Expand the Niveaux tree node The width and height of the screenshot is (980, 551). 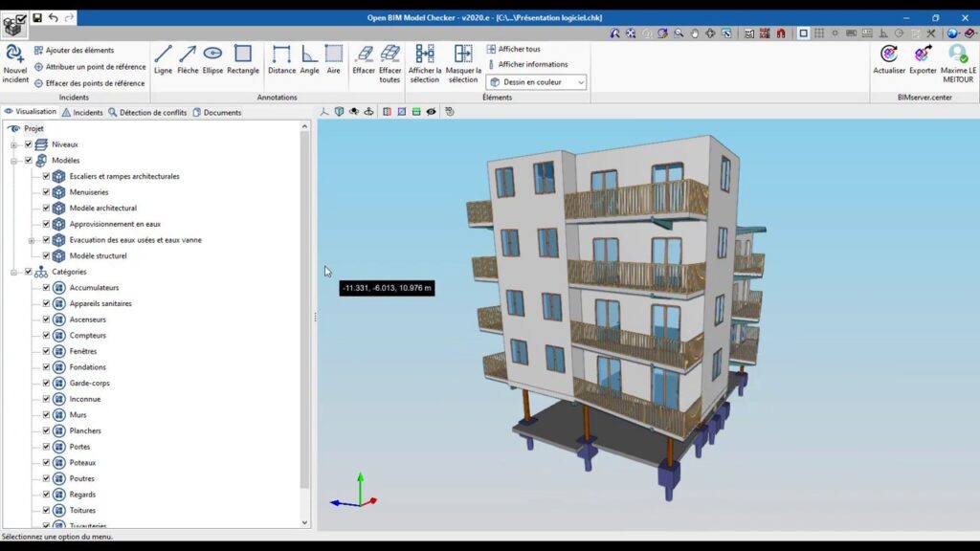pyautogui.click(x=14, y=144)
